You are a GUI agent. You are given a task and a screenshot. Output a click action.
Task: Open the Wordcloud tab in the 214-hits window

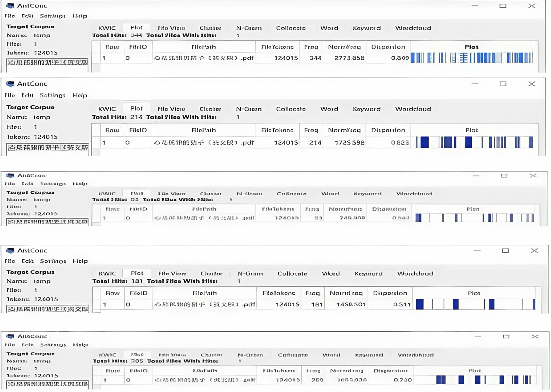click(413, 109)
